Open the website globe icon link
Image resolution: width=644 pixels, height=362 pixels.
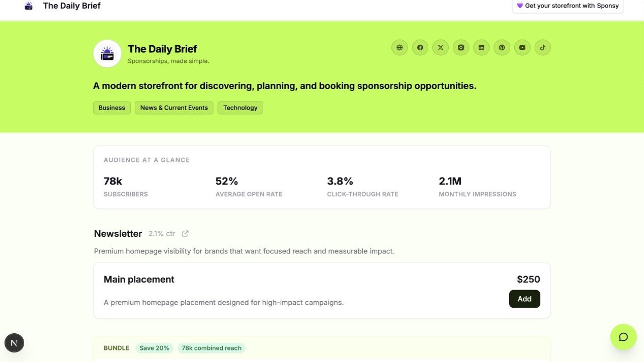pyautogui.click(x=399, y=48)
